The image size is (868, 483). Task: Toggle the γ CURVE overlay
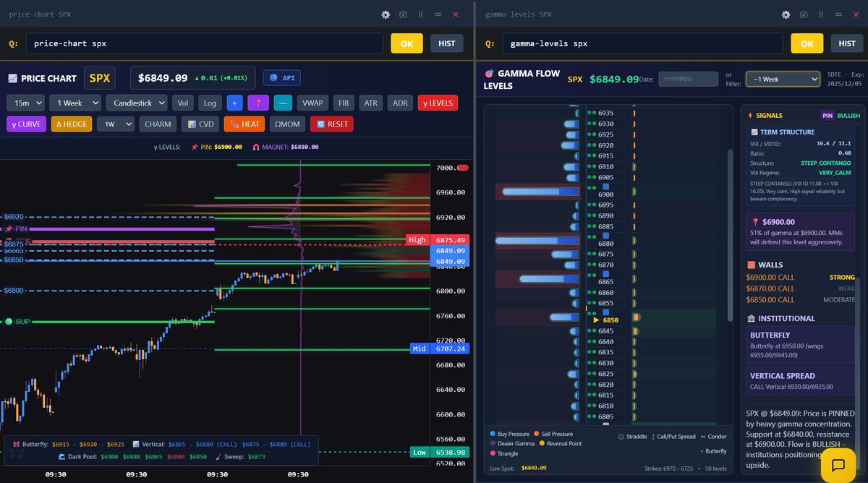[26, 124]
